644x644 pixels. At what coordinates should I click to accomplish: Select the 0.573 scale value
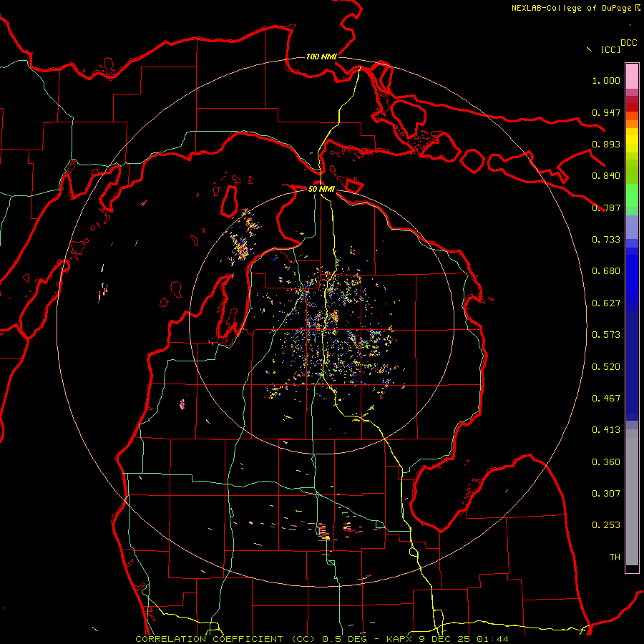(606, 335)
